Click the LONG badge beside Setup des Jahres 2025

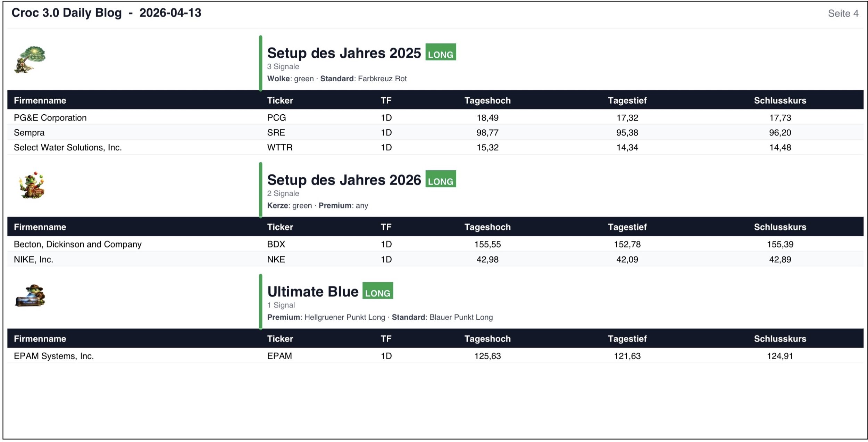coord(441,52)
